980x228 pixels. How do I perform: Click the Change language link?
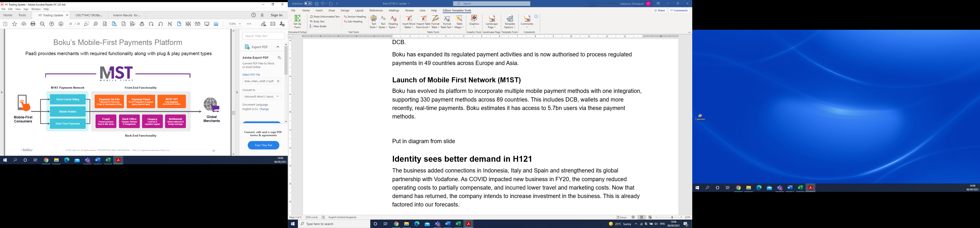[264, 109]
